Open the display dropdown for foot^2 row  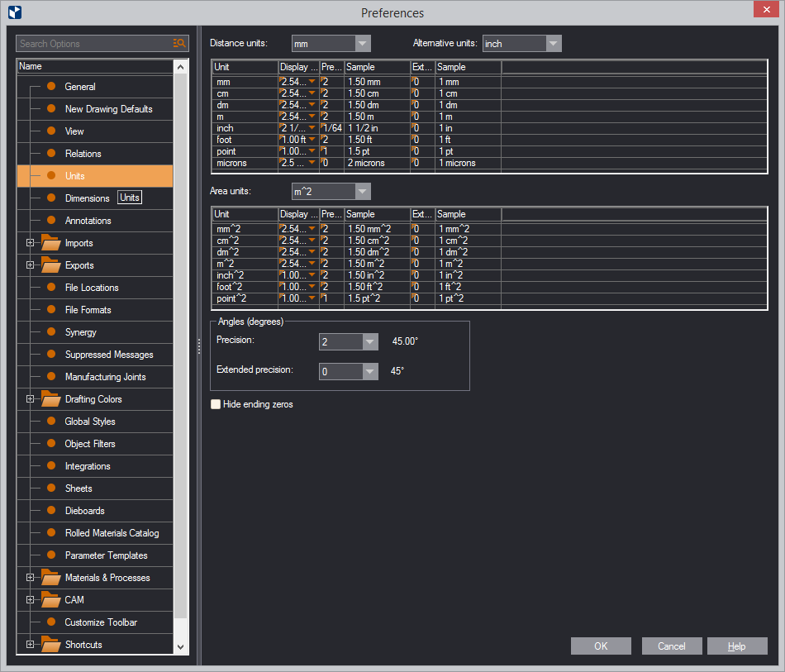tap(312, 287)
